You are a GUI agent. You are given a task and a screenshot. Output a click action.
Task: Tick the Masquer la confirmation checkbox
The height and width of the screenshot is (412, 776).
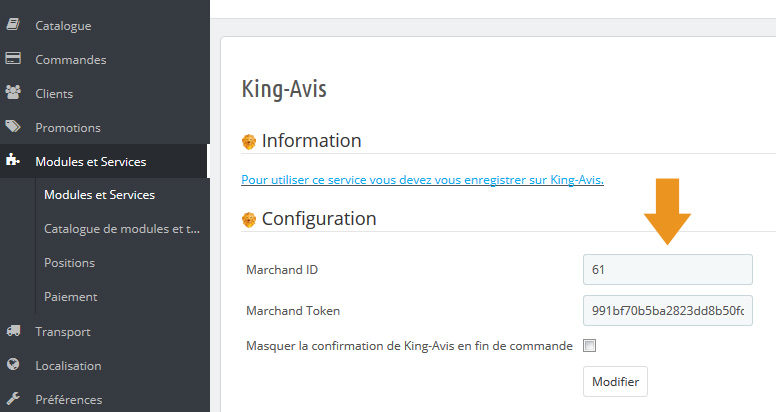pos(589,346)
